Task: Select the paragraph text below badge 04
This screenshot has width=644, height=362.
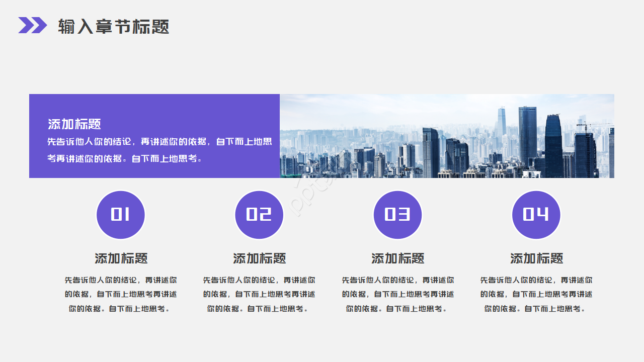Action: [535, 295]
